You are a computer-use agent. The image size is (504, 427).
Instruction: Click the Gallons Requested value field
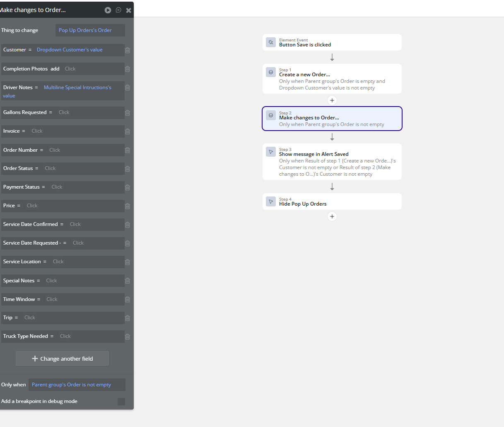(x=90, y=112)
